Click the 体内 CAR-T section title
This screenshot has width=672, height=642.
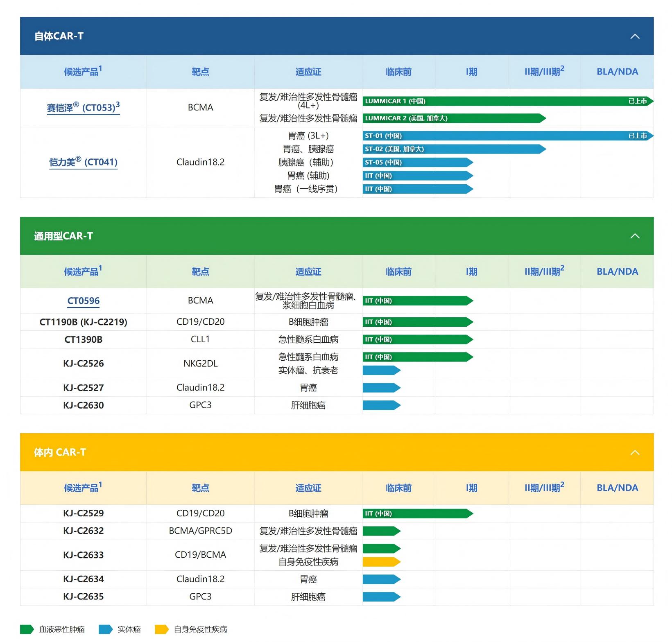point(60,452)
